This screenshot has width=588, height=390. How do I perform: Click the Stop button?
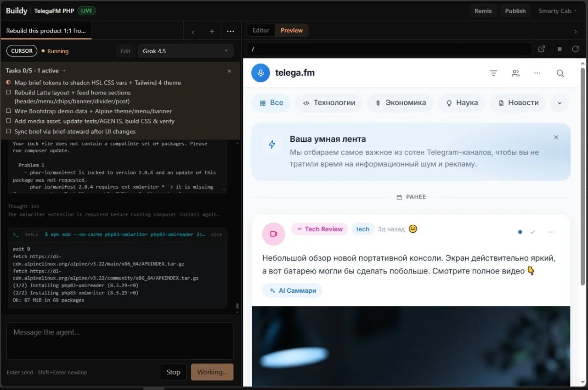(173, 372)
